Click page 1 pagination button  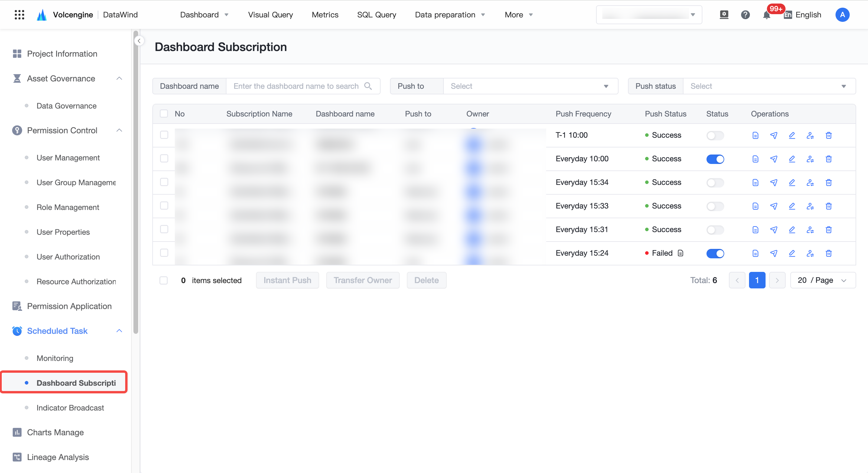coord(757,280)
